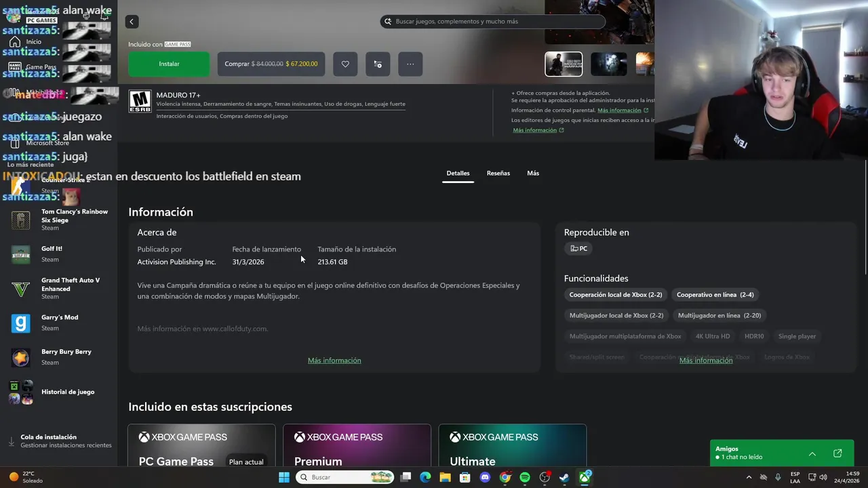Open Garry's Mod game icon

pos(20,323)
